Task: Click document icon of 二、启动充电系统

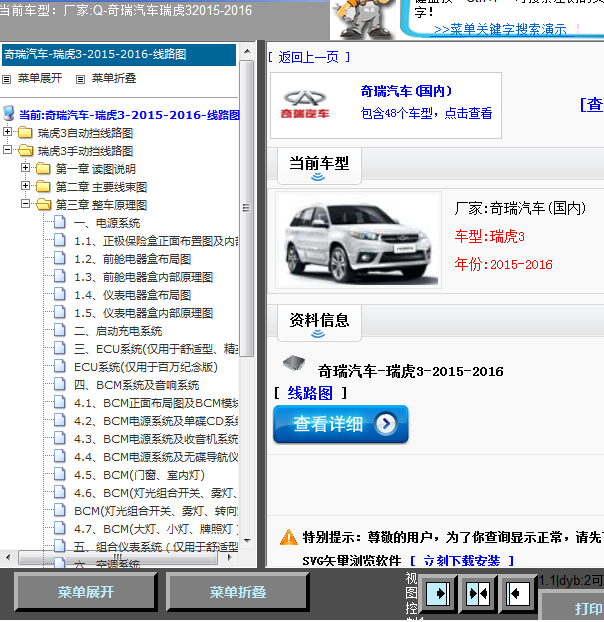Action: [x=60, y=330]
